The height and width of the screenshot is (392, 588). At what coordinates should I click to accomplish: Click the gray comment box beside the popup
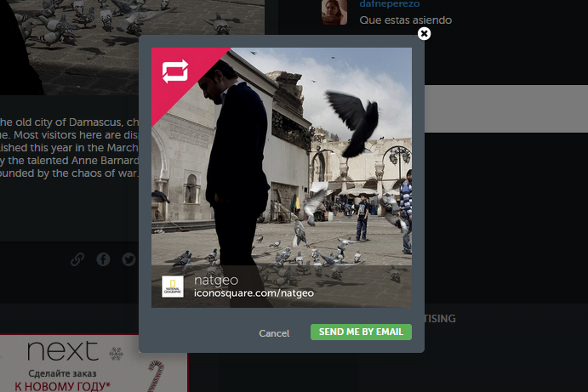click(x=505, y=109)
